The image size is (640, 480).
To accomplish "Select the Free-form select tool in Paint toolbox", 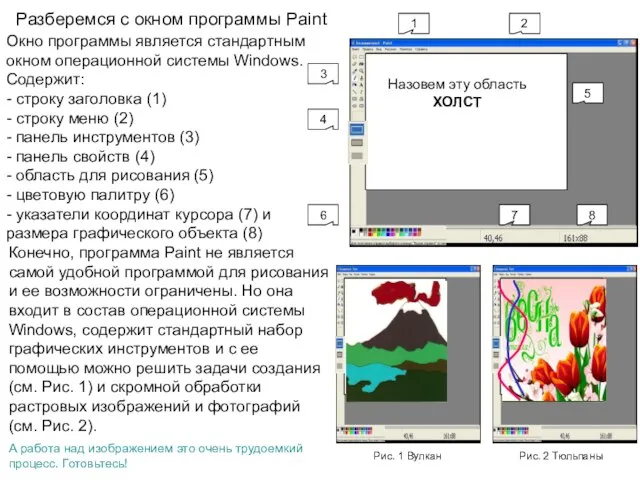I will click(354, 57).
